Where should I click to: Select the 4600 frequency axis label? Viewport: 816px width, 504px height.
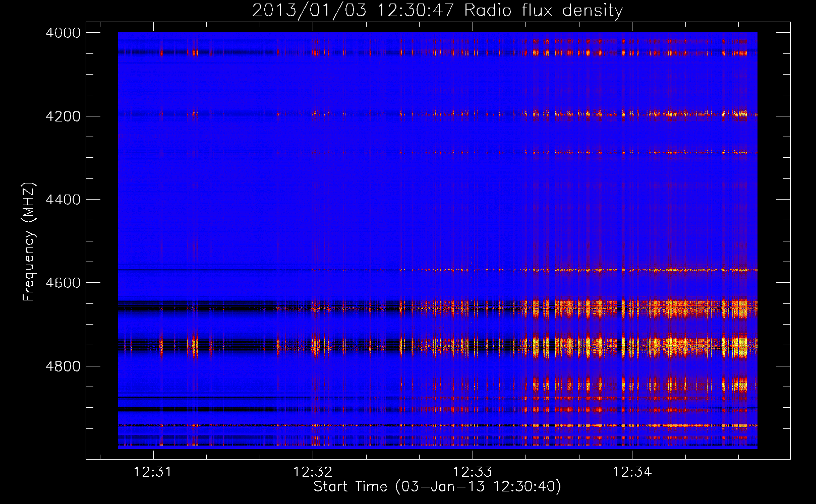(63, 283)
